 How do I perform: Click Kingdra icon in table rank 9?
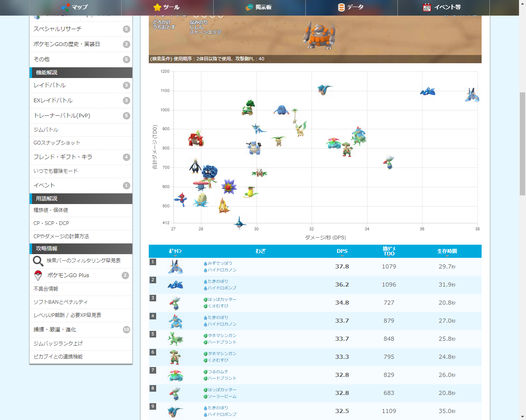(175, 411)
